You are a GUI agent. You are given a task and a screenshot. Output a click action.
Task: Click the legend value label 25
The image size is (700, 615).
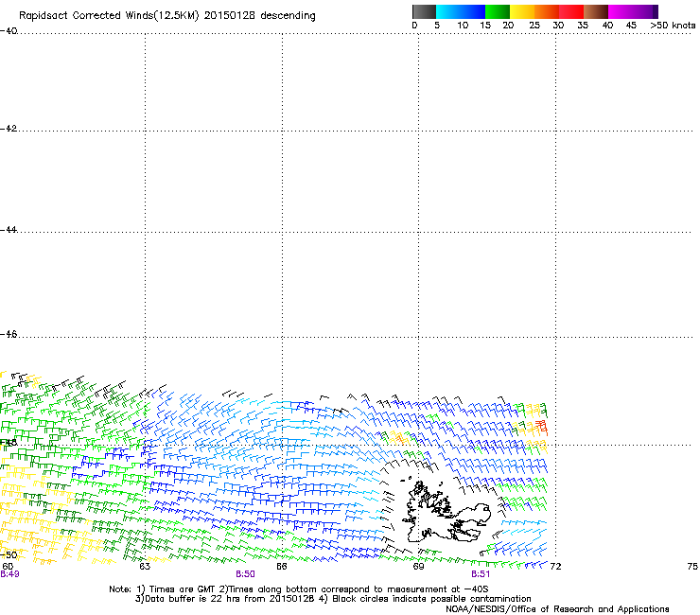point(534,26)
